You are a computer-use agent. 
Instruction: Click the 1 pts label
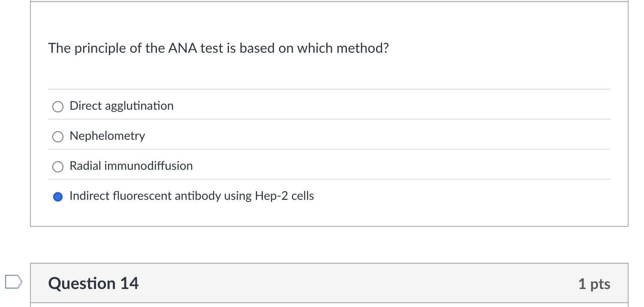[x=594, y=283]
